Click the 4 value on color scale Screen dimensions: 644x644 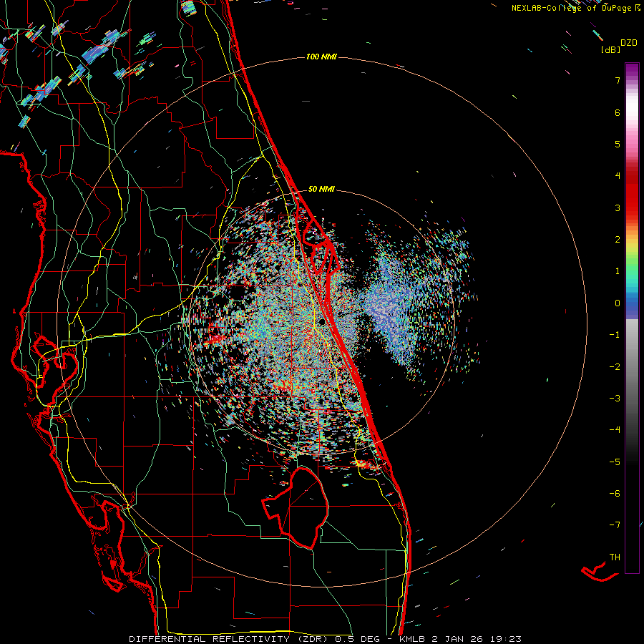click(618, 176)
